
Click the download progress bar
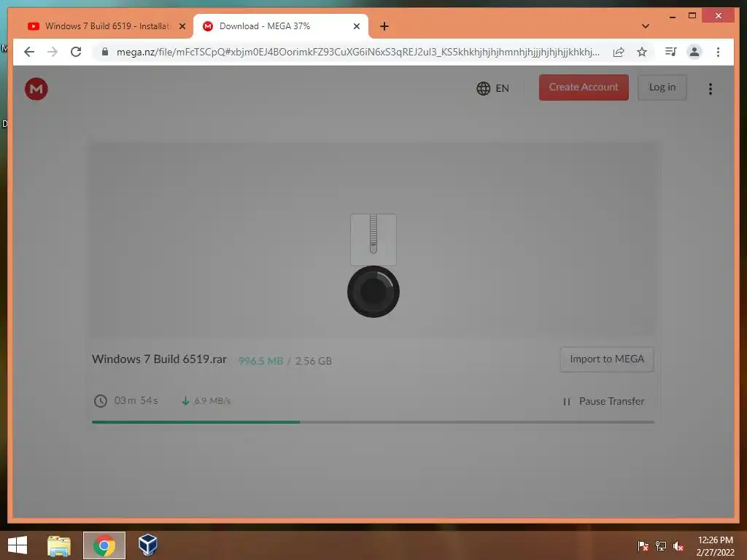click(x=373, y=422)
